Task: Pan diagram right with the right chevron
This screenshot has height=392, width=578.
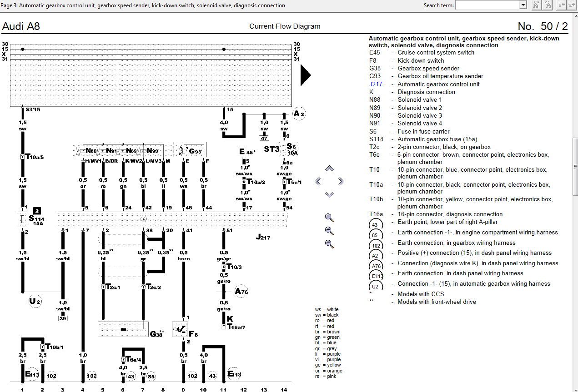Action: click(x=341, y=182)
